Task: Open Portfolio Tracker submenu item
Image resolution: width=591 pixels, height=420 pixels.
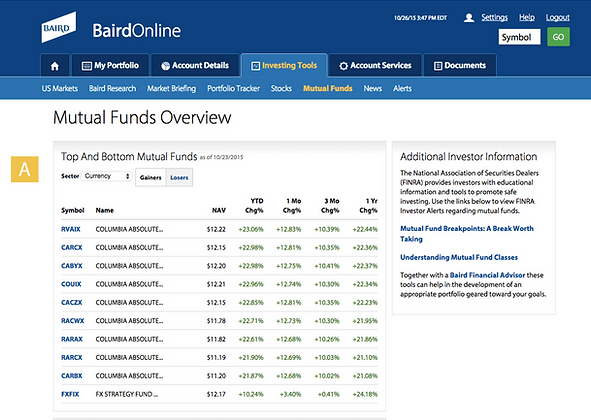Action: pyautogui.click(x=233, y=89)
